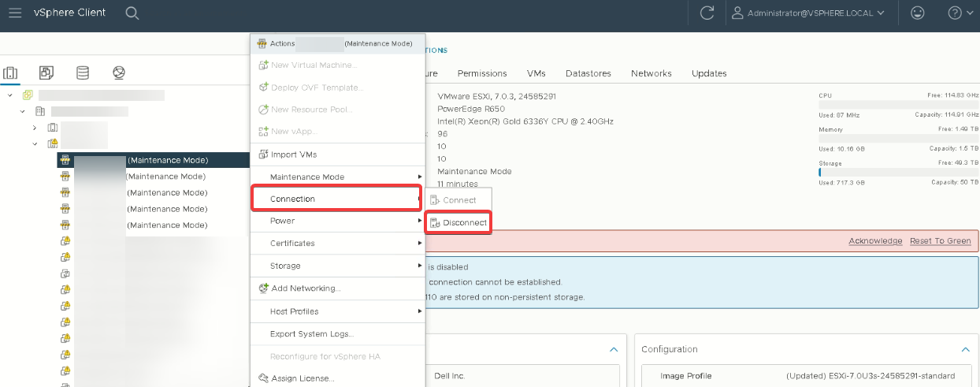Click the Maintenance Mode state text
The image size is (980, 387).
click(474, 171)
